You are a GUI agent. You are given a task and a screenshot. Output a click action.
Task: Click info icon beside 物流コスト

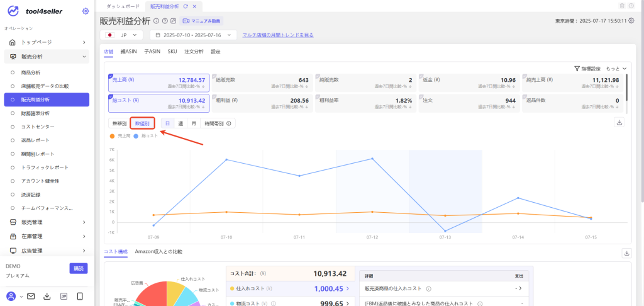tap(273, 303)
